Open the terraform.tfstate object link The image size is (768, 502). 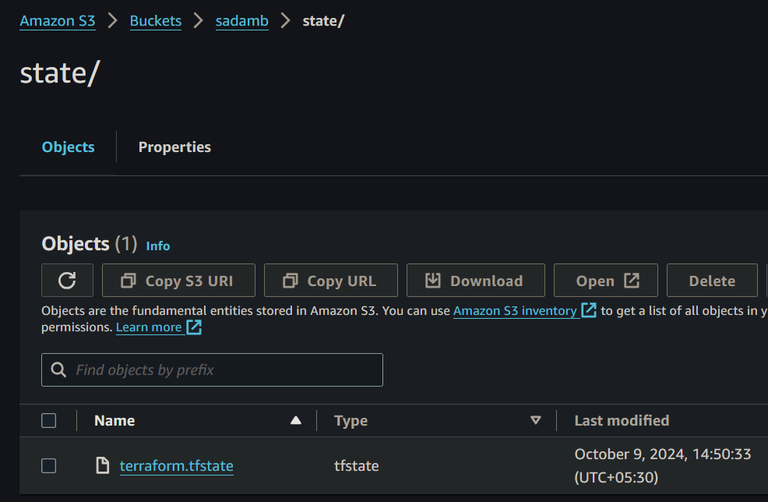[176, 465]
